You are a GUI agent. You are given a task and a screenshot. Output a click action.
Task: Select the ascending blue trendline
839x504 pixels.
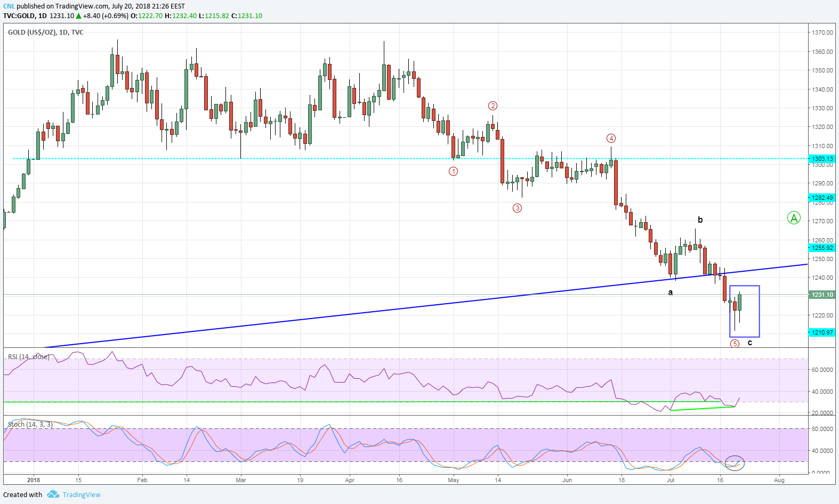coord(426,306)
